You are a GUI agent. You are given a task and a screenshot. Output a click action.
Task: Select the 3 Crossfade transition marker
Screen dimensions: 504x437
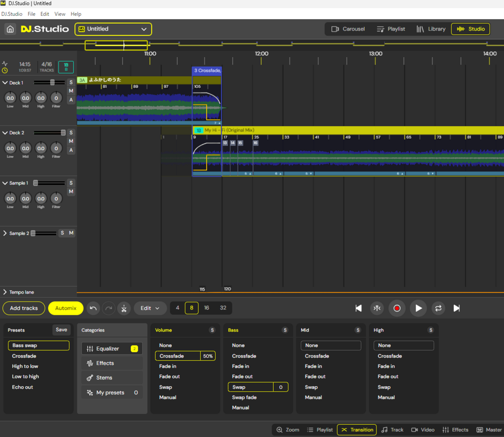click(207, 70)
